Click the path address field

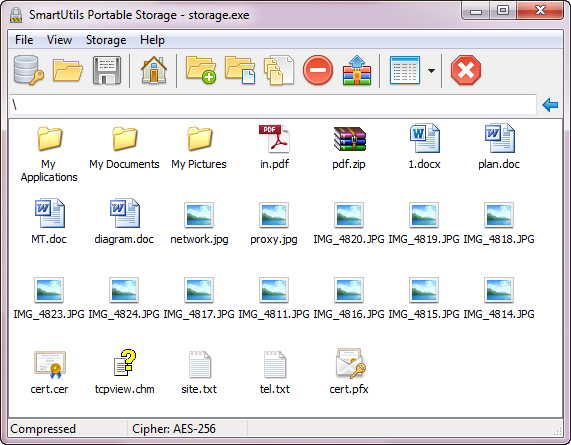[x=273, y=105]
